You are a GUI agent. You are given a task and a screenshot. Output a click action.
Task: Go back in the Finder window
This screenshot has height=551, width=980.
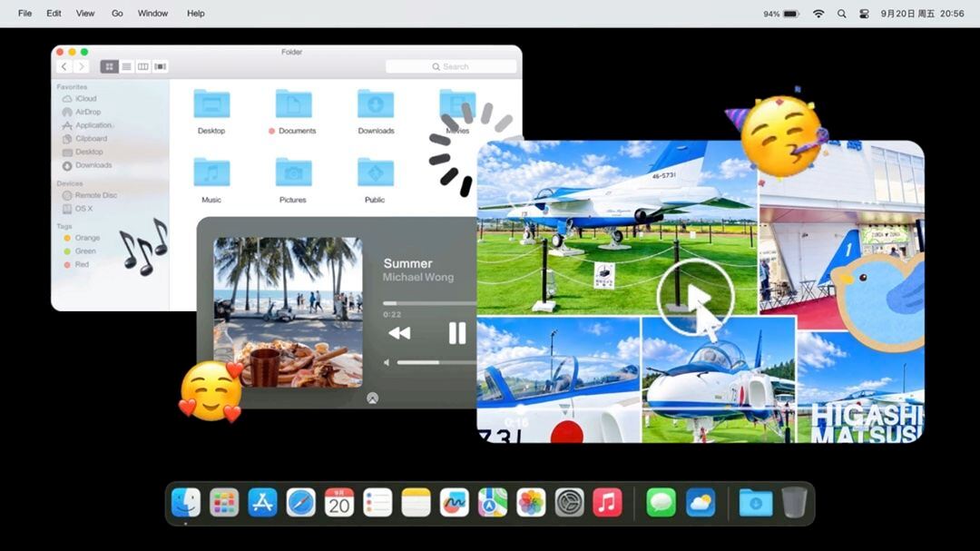tap(64, 66)
